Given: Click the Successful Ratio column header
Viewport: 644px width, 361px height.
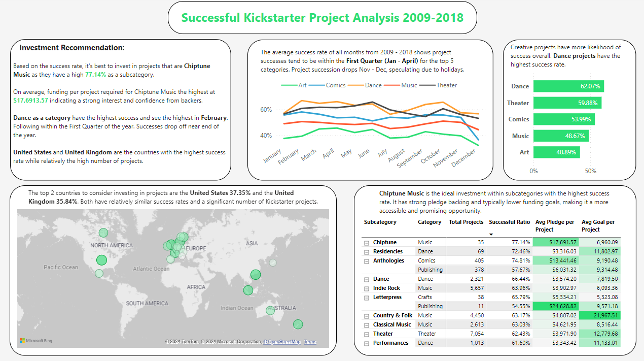Looking at the screenshot, I should [x=510, y=222].
